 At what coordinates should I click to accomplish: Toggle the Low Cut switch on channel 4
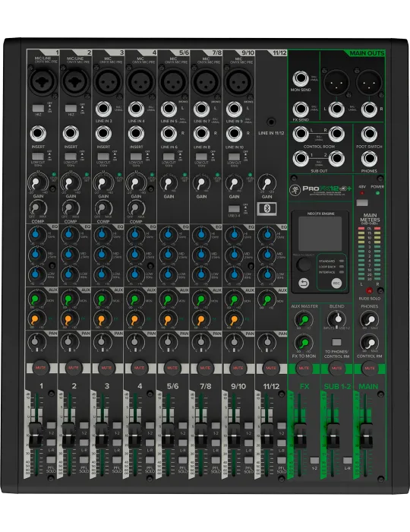click(x=136, y=157)
